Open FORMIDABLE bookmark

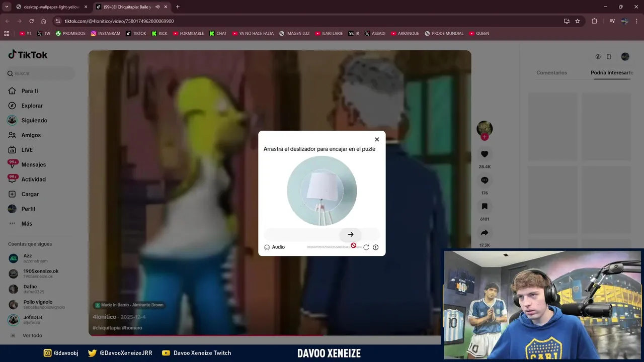(x=189, y=34)
